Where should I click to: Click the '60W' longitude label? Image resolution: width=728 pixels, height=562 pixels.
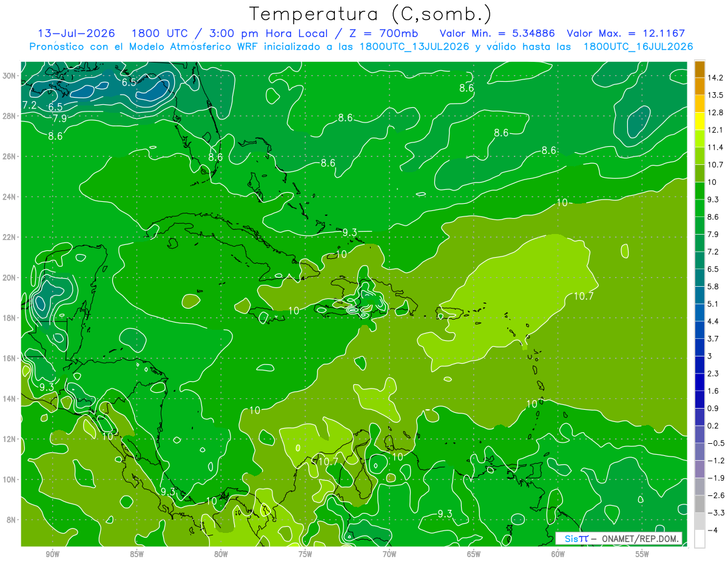558,554
